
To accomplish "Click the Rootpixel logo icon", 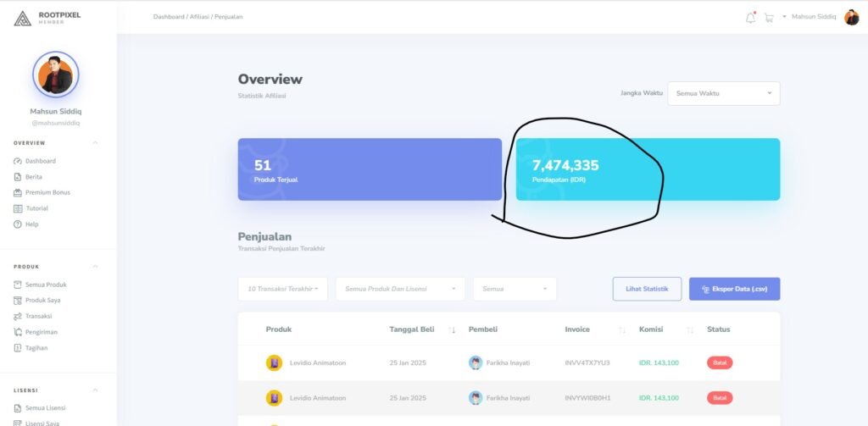I will tap(22, 17).
